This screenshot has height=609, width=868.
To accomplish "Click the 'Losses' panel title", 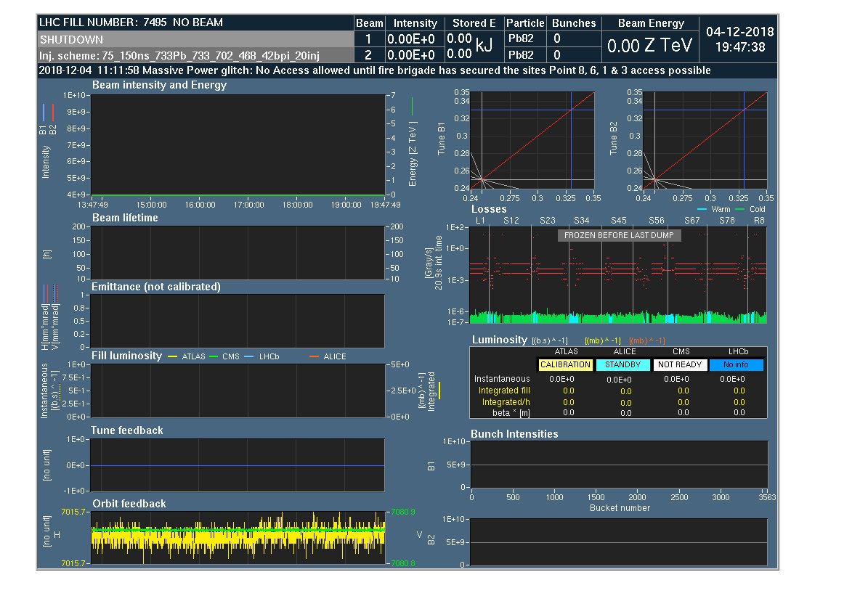I will [489, 209].
